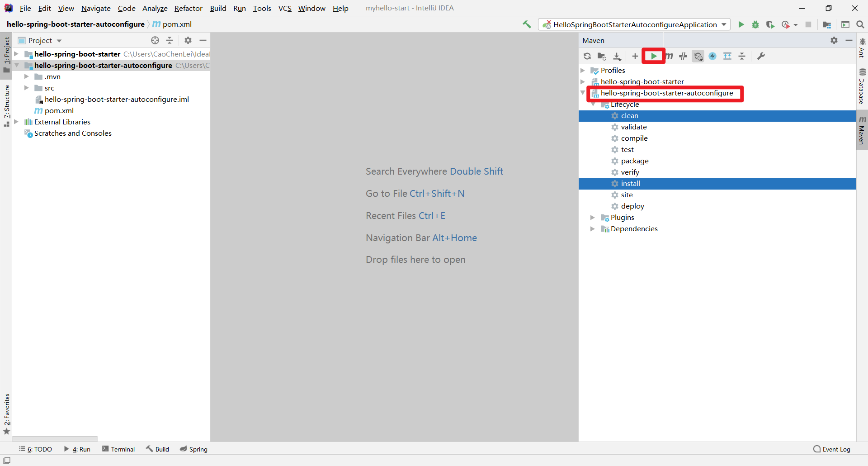This screenshot has width=868, height=466.
Task: Click Run Anything icon next to search
Action: click(845, 24)
